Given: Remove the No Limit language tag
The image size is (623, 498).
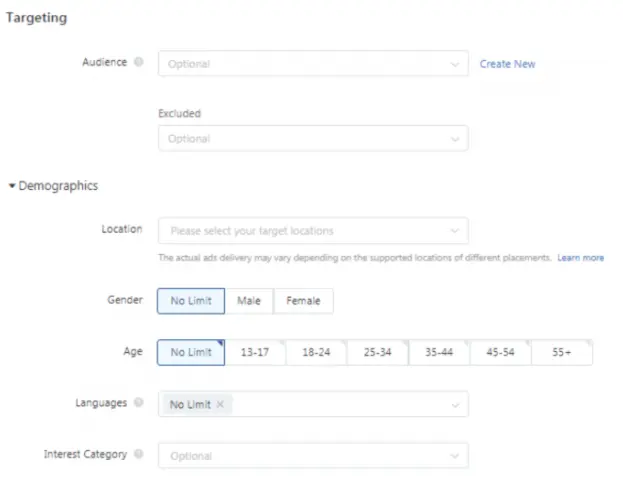Looking at the screenshot, I should click(x=220, y=404).
